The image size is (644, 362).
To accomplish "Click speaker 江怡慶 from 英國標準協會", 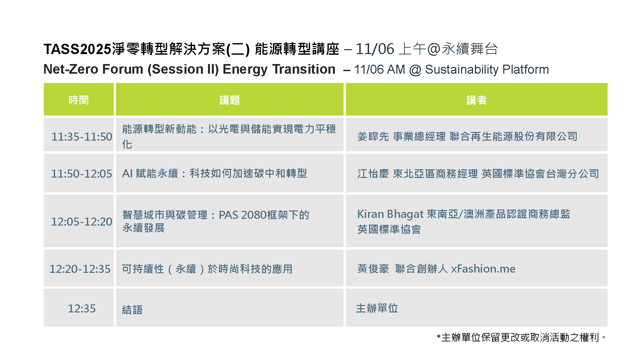I will coord(478,174).
